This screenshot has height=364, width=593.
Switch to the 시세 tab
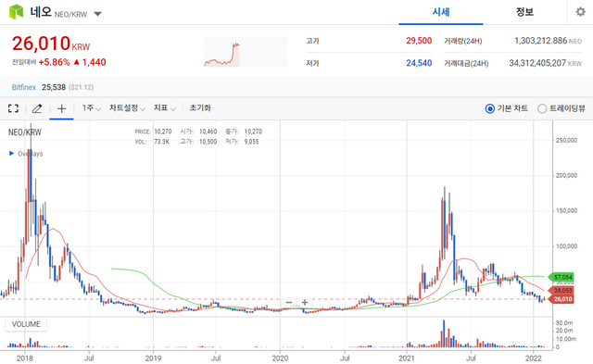click(441, 12)
